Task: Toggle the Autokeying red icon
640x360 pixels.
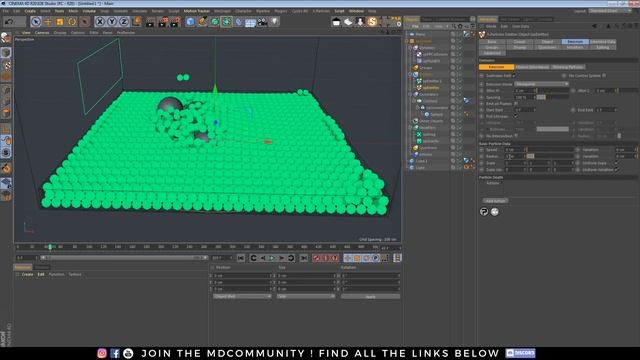Action: [326, 258]
